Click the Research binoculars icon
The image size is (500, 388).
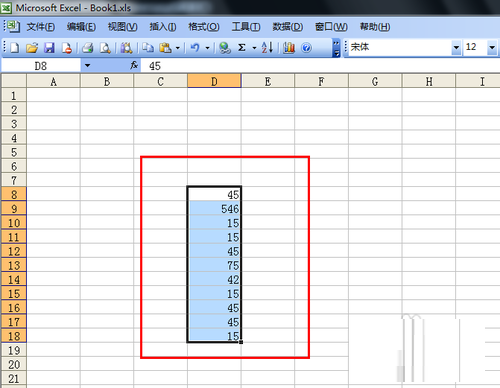click(x=126, y=48)
